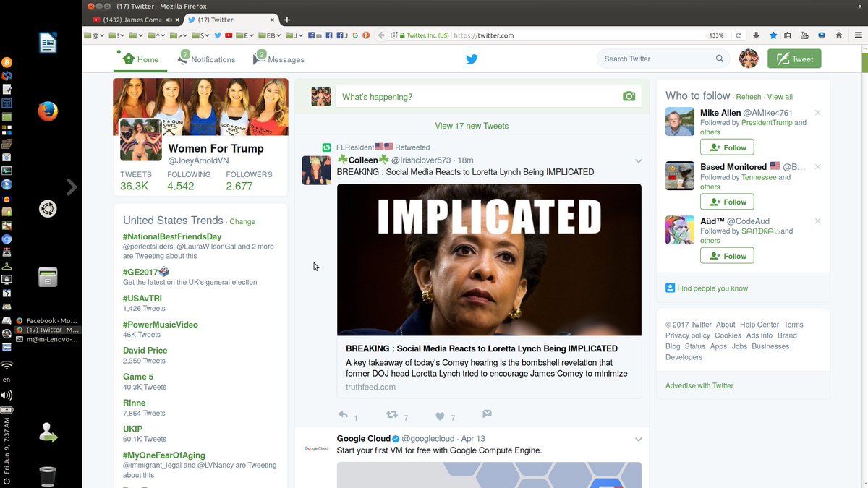Click the green Tweet button
This screenshot has width=868, height=488.
793,59
